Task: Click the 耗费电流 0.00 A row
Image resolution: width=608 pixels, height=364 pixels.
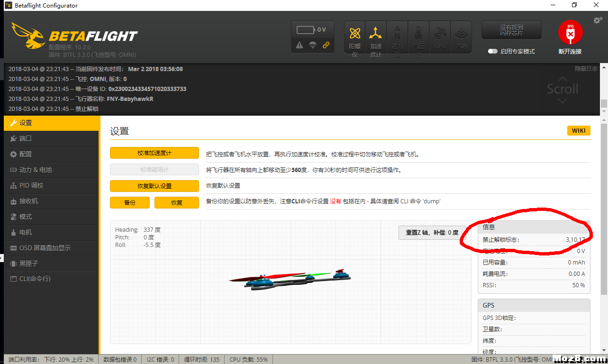Action: pyautogui.click(x=534, y=274)
